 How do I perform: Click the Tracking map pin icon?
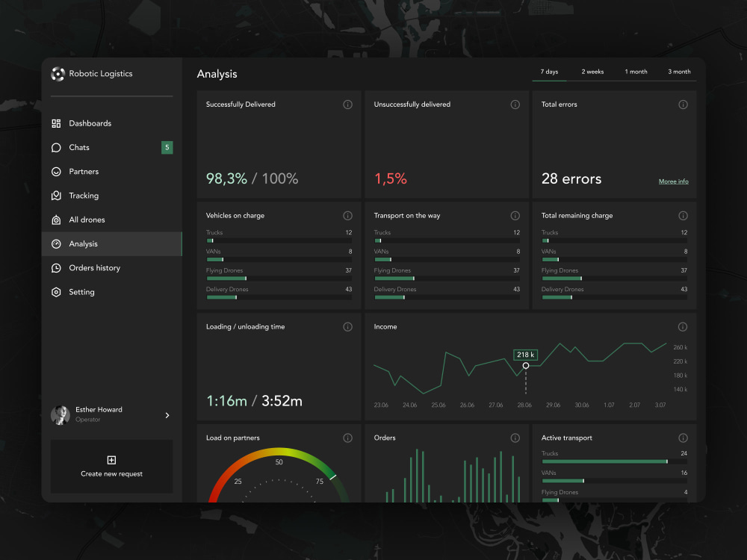point(56,196)
